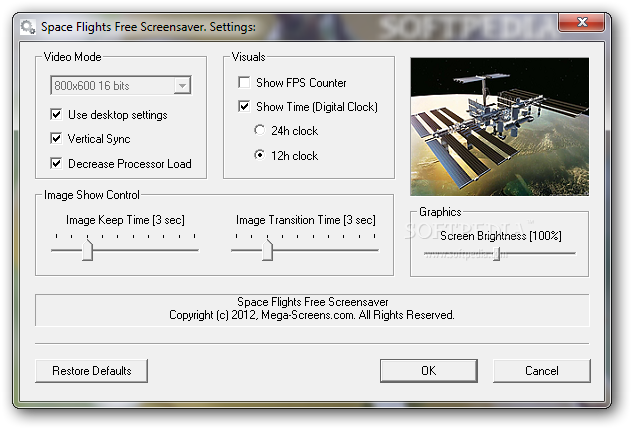Toggle the Use desktop settings checkbox
632x429 pixels.
tap(56, 115)
